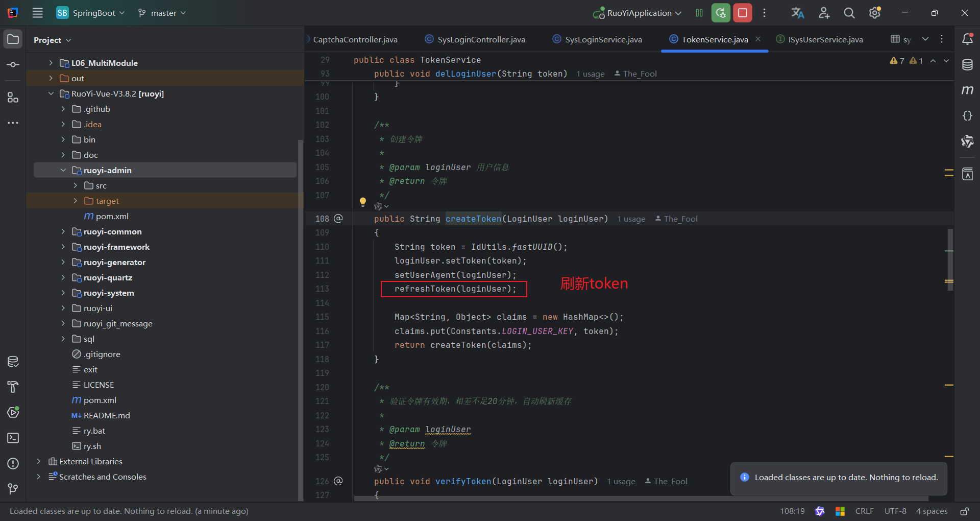Stop RuoYiApplication with the red button
The width and height of the screenshot is (980, 521).
(x=743, y=13)
